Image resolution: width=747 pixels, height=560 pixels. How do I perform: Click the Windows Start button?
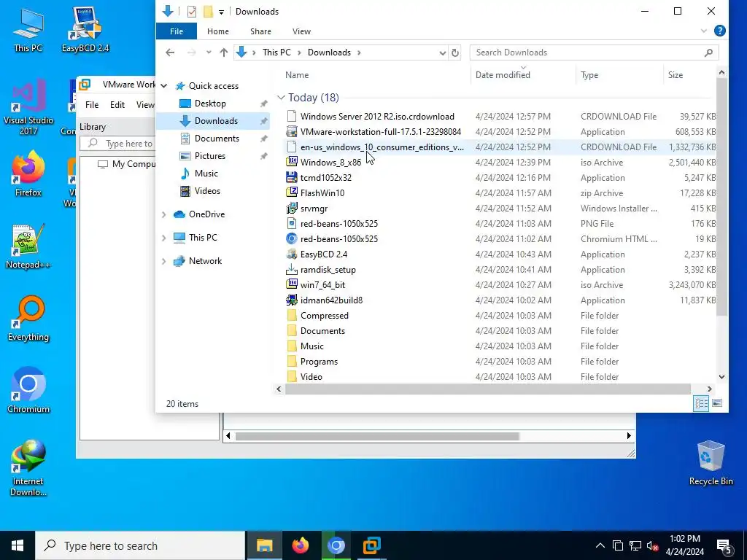point(18,545)
